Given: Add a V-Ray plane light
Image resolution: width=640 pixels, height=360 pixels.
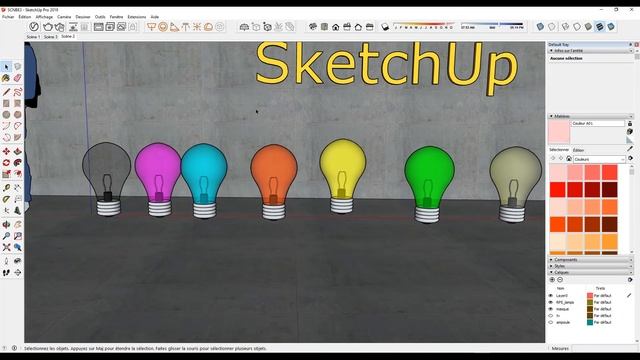Looking at the screenshot, I should click(151, 27).
